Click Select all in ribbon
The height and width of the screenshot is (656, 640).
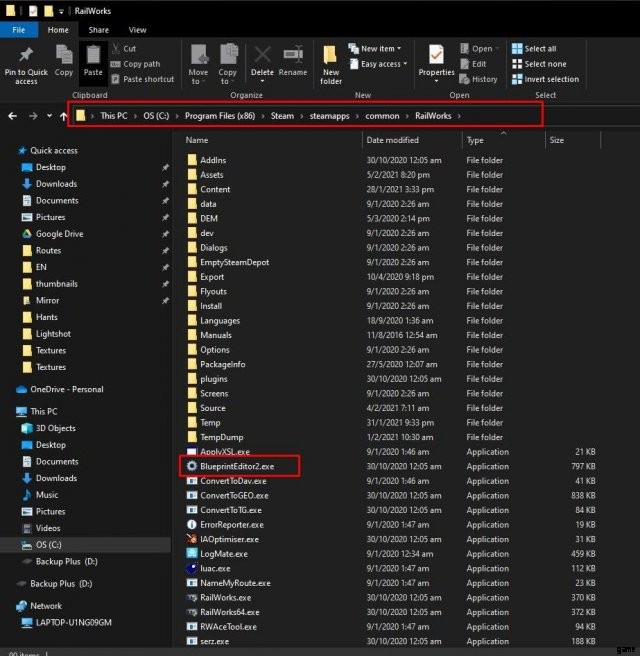click(540, 48)
